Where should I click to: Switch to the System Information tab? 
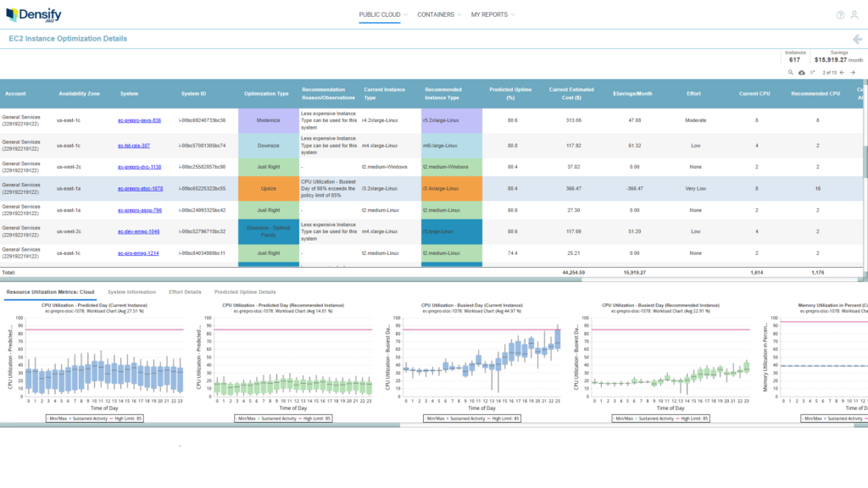[x=131, y=292]
